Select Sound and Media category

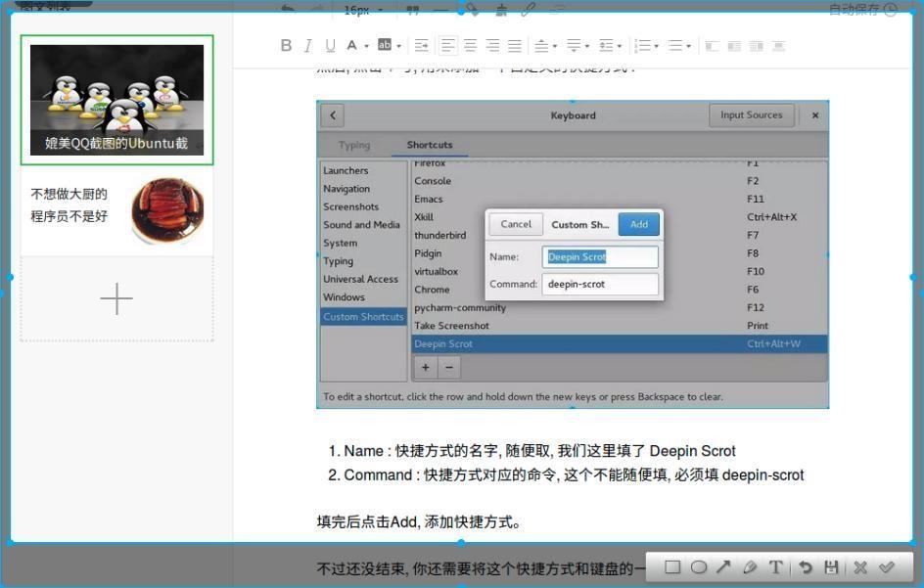pos(361,224)
